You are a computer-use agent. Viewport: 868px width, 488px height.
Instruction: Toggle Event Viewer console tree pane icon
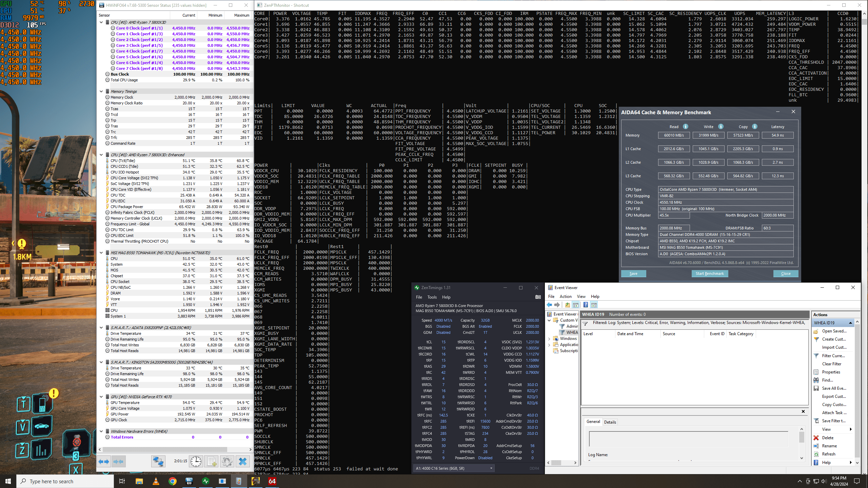576,305
